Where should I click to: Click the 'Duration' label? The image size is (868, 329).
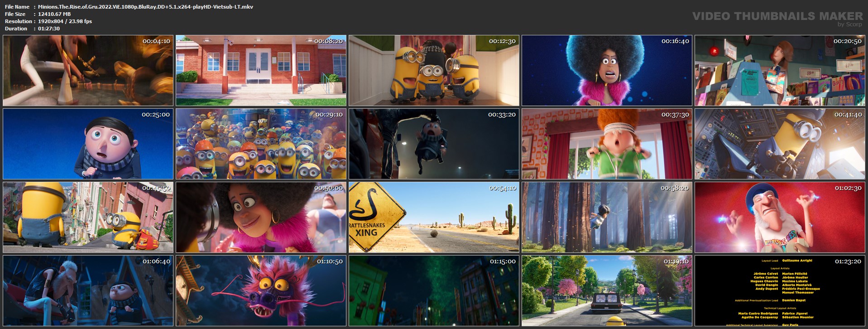coord(16,29)
